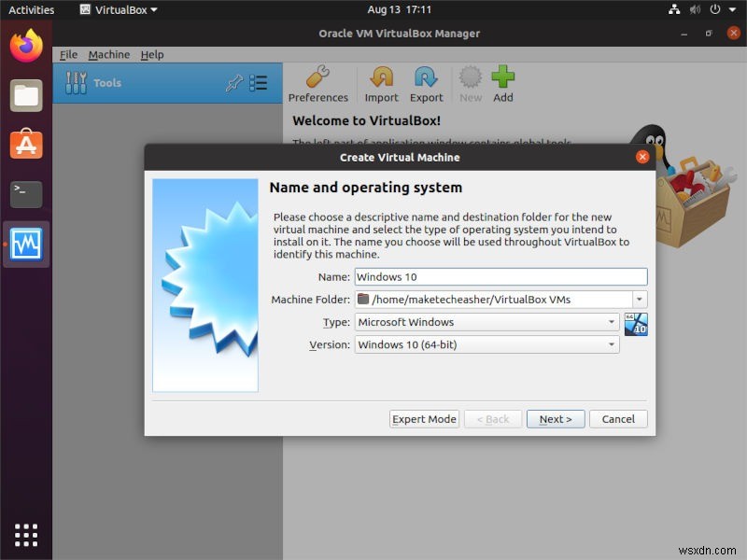Open the Machine menu
This screenshot has height=560, width=747.
coord(109,54)
